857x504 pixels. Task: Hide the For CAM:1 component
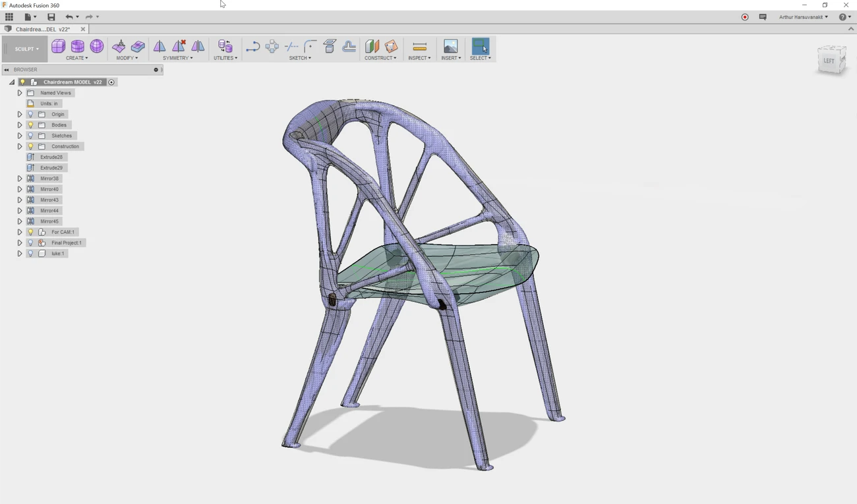click(30, 232)
